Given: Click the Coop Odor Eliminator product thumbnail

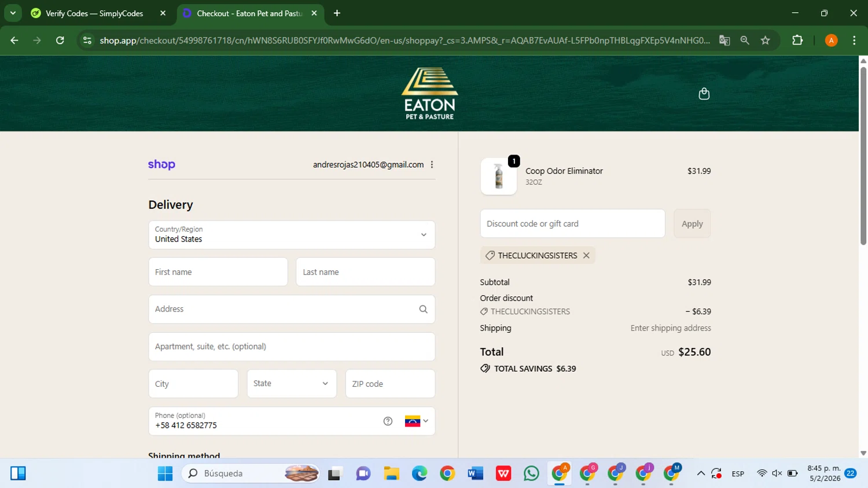Looking at the screenshot, I should coord(499,177).
